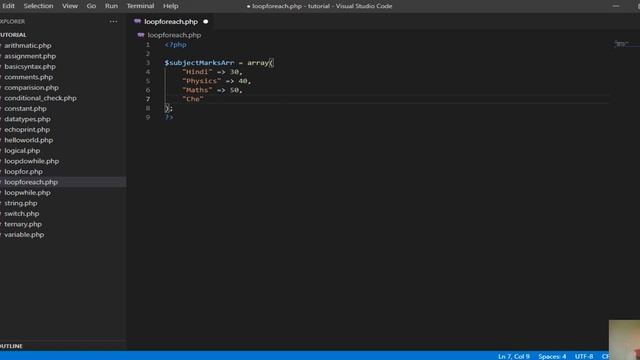Open comments.php in Explorer
Screen dimensions: 640x360
coord(29,77)
